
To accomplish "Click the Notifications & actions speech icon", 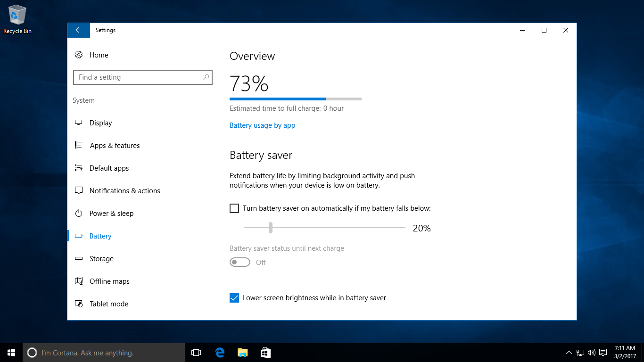I will (x=79, y=191).
